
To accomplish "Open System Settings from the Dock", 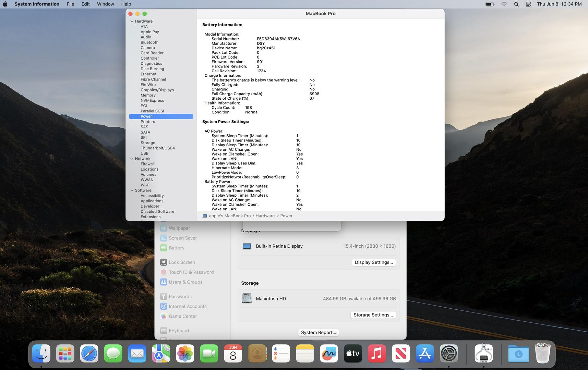I will click(449, 354).
